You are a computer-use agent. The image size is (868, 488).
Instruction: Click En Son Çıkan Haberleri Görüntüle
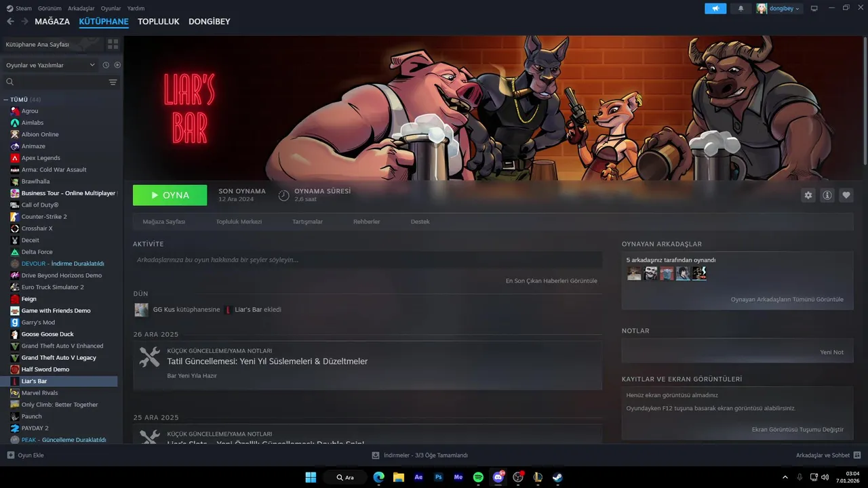click(x=551, y=281)
